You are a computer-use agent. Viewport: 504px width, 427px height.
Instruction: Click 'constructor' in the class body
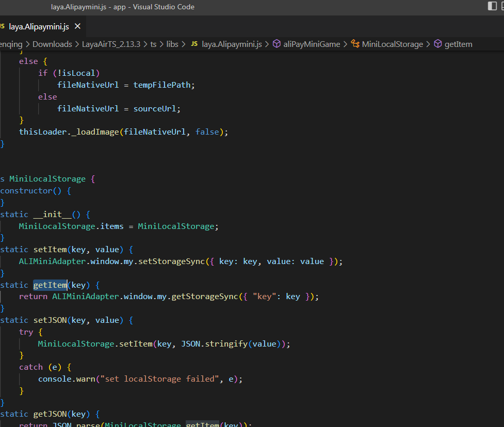click(x=26, y=191)
